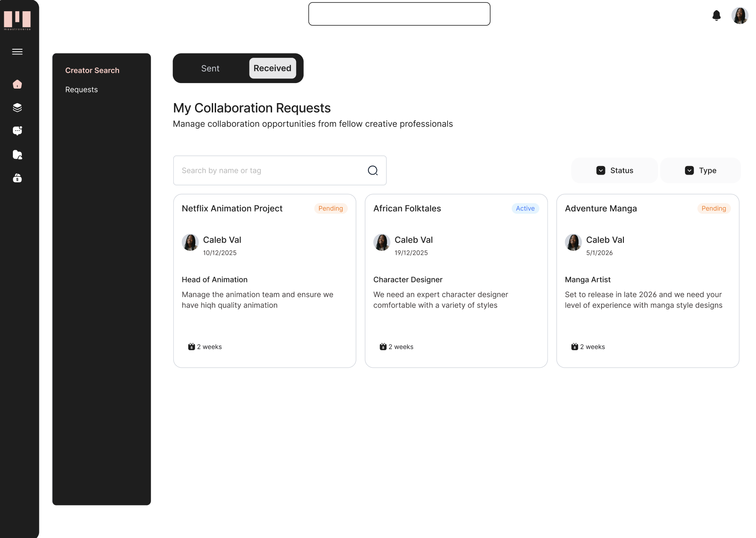This screenshot has width=756, height=538.
Task: Select the layers stack icon
Action: point(17,107)
